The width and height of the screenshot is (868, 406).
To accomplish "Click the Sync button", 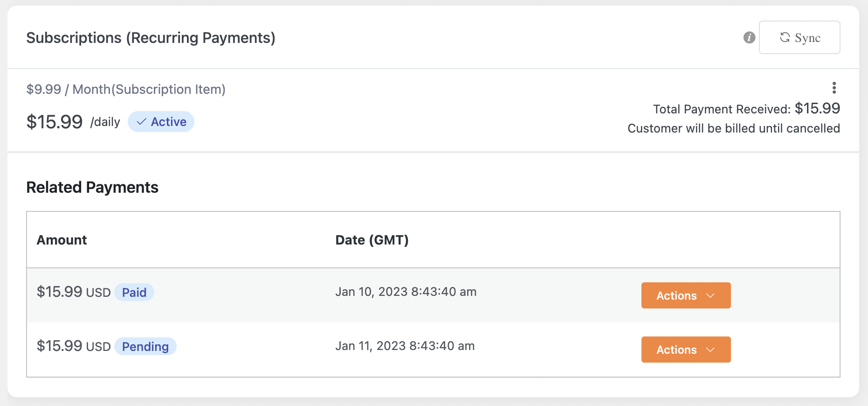I will tap(799, 38).
